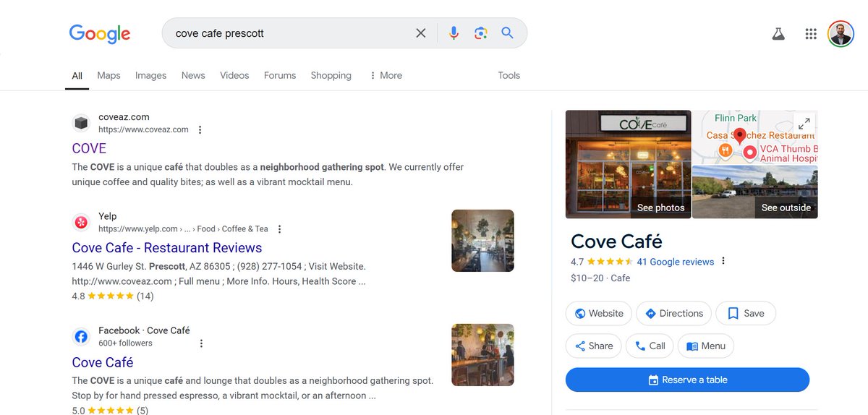Expand the More search categories menu

(x=386, y=75)
